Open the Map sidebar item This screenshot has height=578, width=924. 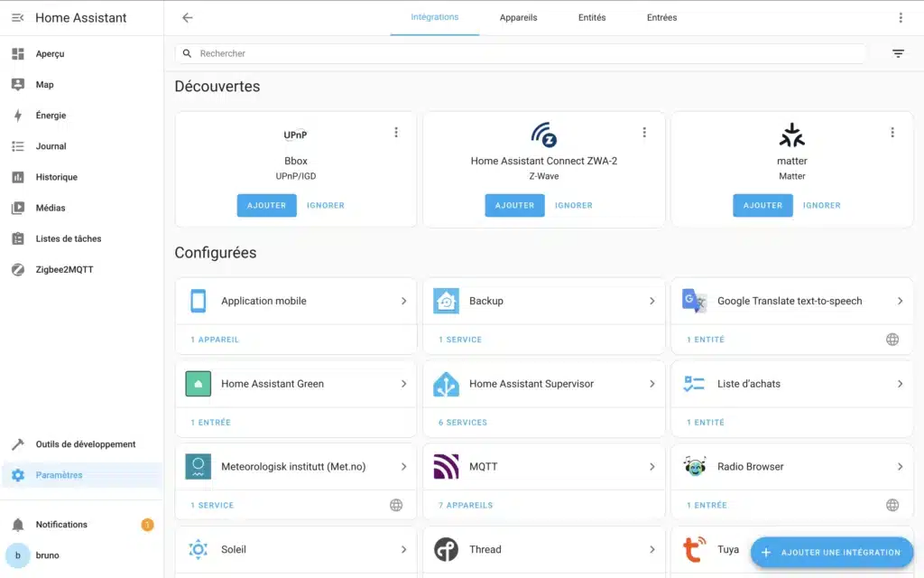[x=81, y=84]
